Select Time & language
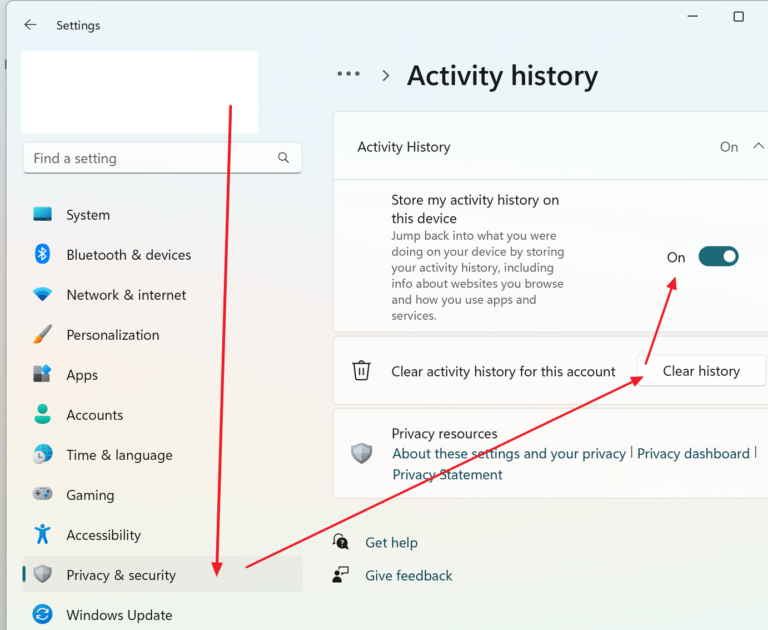 [x=162, y=455]
